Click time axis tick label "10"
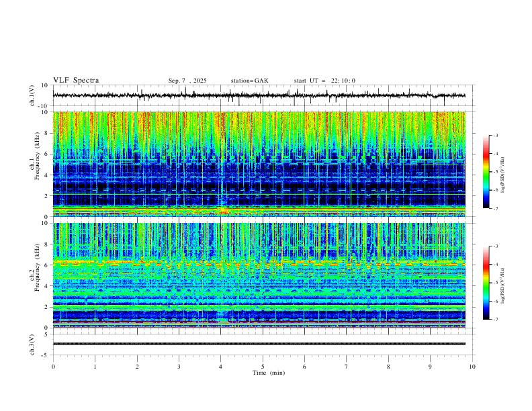Image resolution: width=532 pixels, height=411 pixels. (472, 367)
